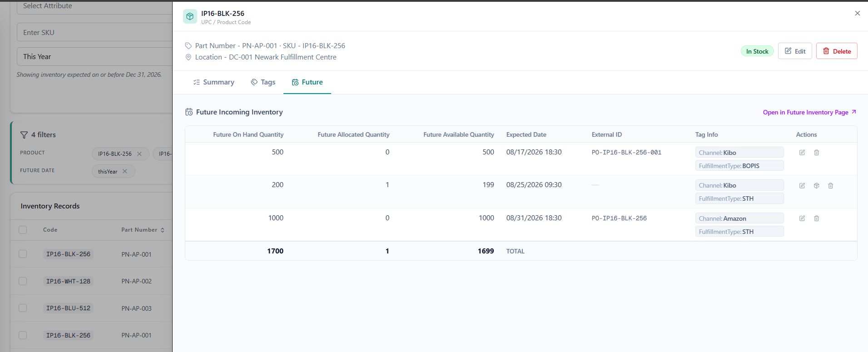Screen dimensions: 868x352
Task: Click the Edit button
Action: click(x=795, y=51)
